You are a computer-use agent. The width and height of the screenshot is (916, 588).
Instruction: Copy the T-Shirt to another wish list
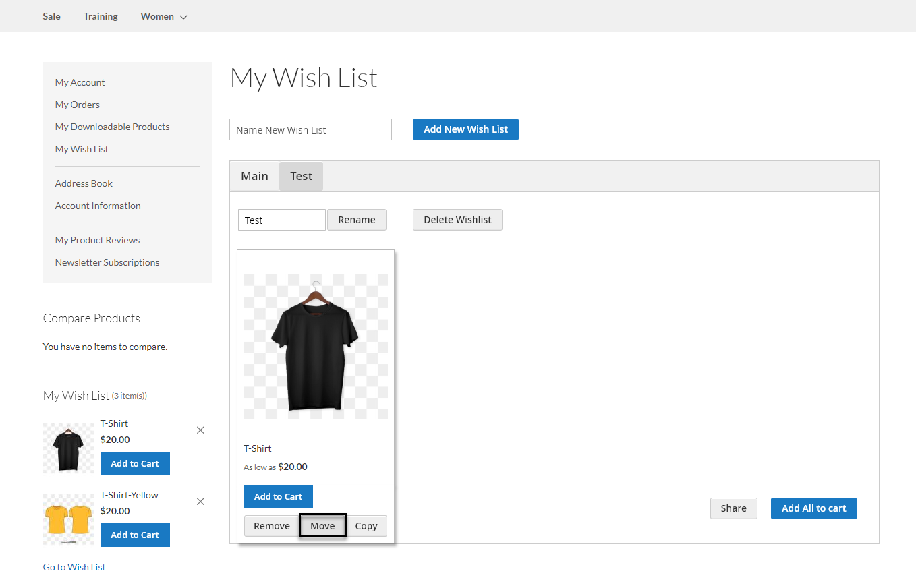click(x=366, y=526)
